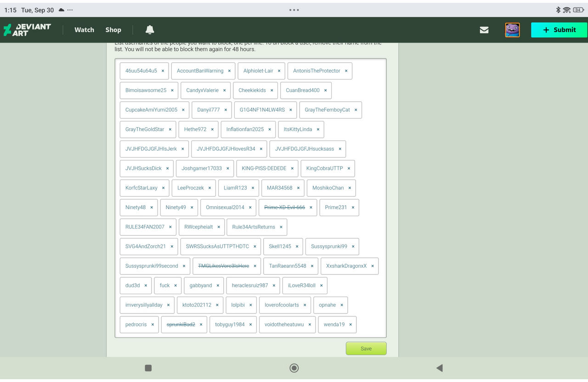
Task: Remove heraclesruiz987 using its x
Action: (x=274, y=285)
